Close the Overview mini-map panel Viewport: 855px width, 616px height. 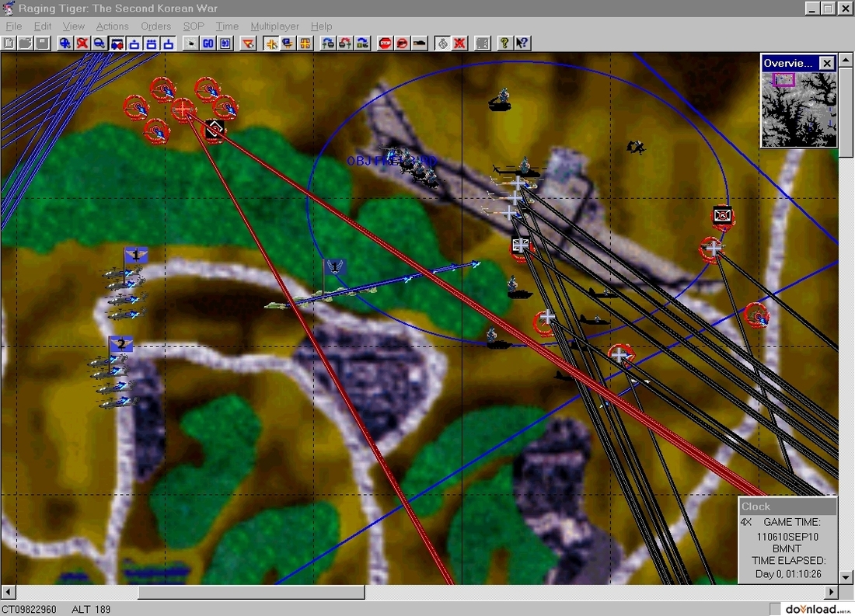click(827, 63)
